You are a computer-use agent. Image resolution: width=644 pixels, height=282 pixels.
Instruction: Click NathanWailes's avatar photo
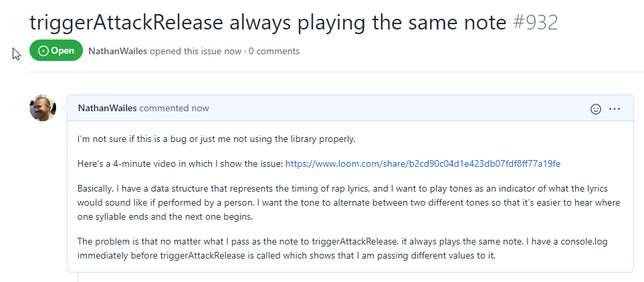coord(43,108)
